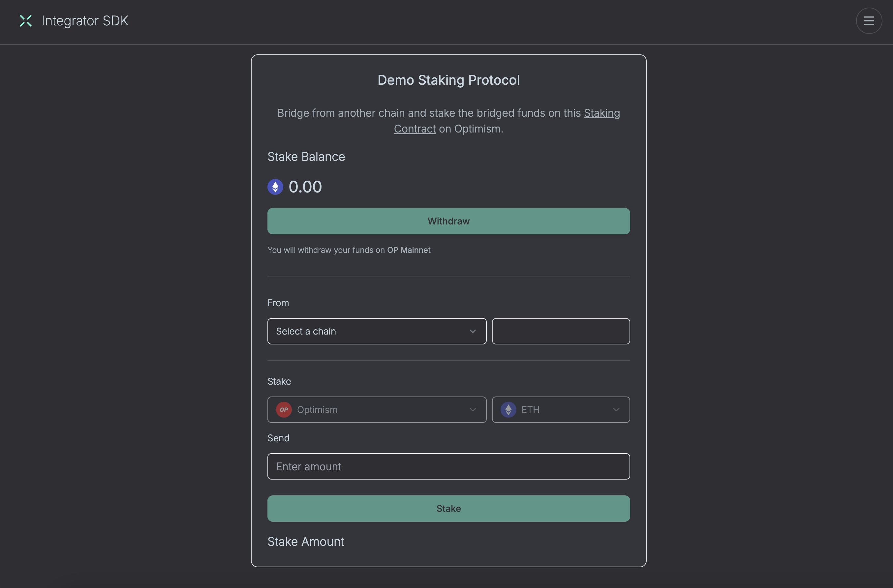Focus the Enter amount input field
This screenshot has width=893, height=588.
tap(448, 466)
